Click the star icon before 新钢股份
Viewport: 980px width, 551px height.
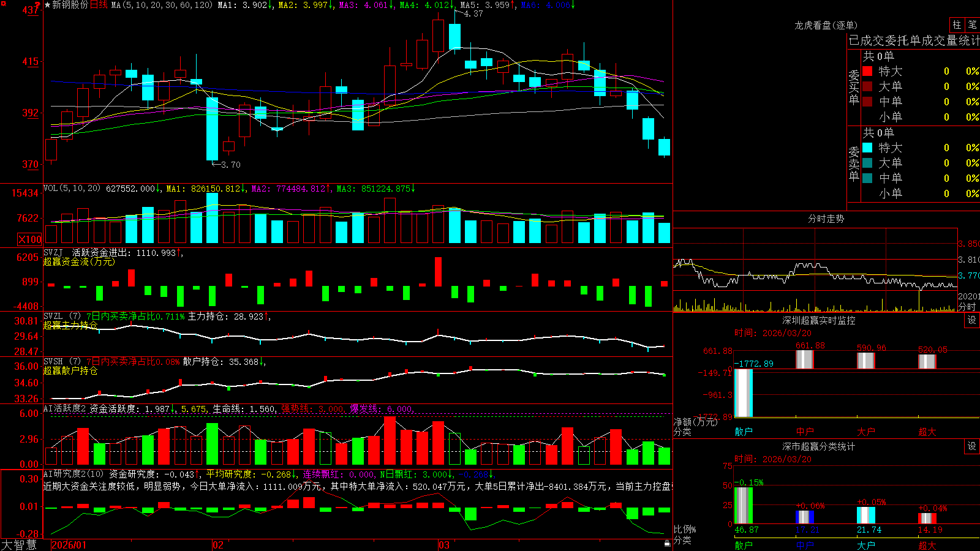(48, 5)
